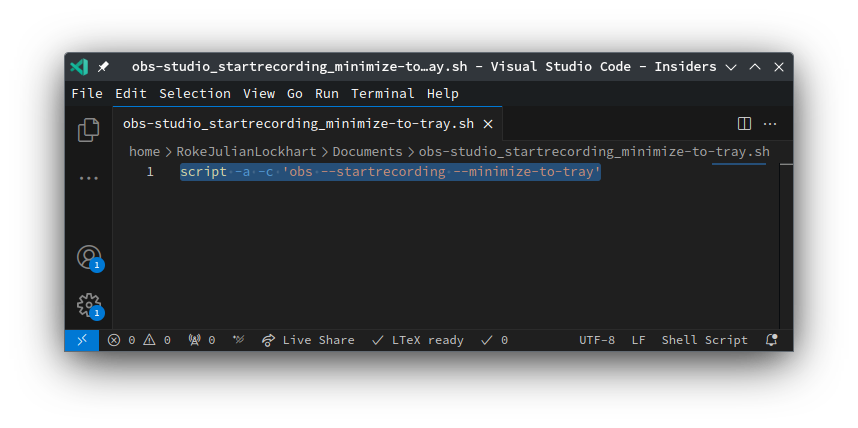Show additional views via ellipsis in activity bar
858x428 pixels.
point(89,178)
